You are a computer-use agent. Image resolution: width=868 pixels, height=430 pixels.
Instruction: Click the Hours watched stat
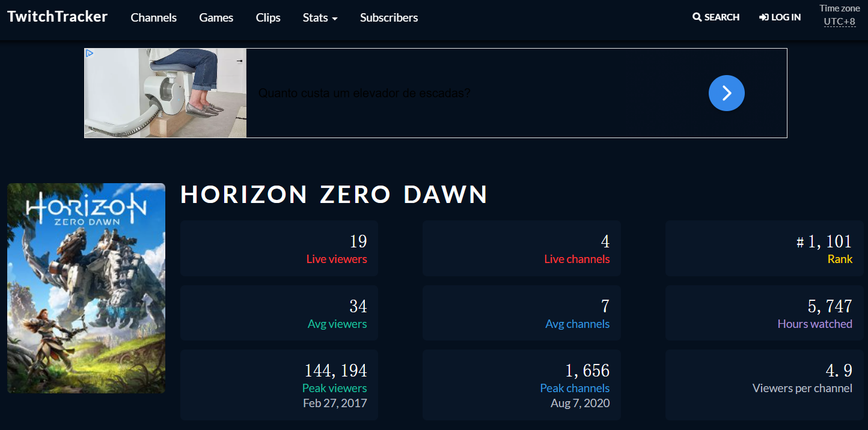pos(764,313)
